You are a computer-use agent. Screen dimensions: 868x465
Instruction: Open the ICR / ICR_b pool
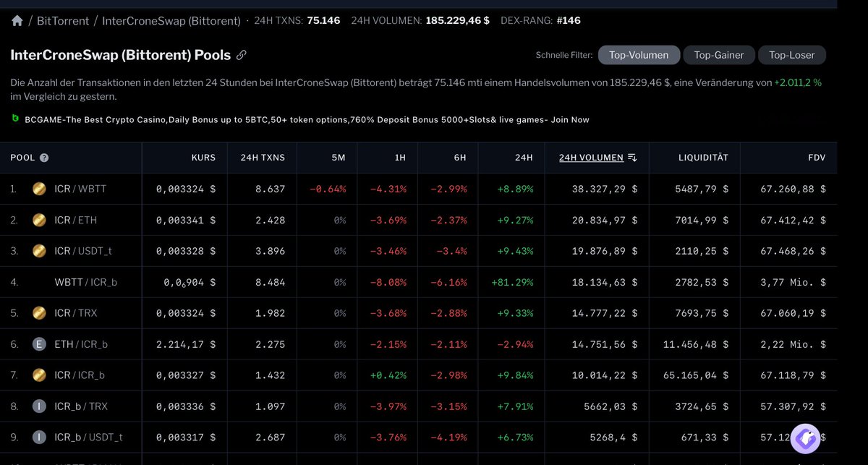click(80, 375)
